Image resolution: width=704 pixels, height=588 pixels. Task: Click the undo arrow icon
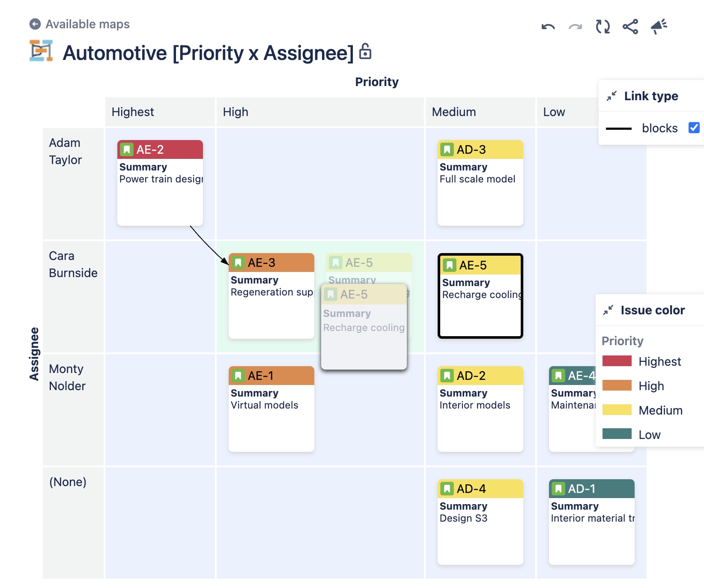coord(548,27)
